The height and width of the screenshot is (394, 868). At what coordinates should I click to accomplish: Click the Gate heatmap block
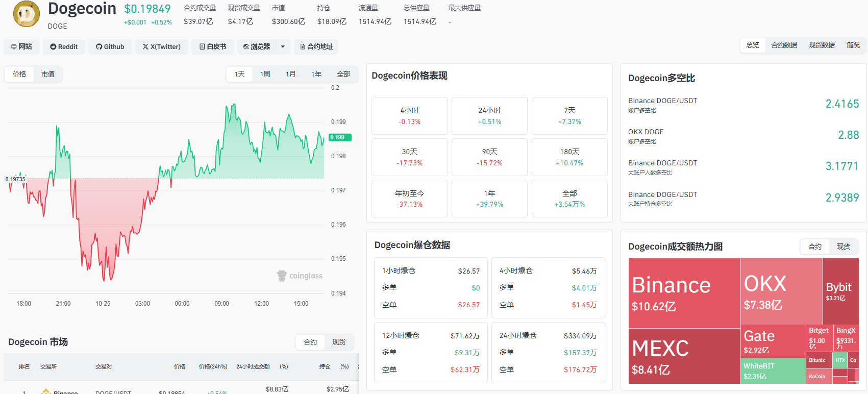click(x=773, y=341)
